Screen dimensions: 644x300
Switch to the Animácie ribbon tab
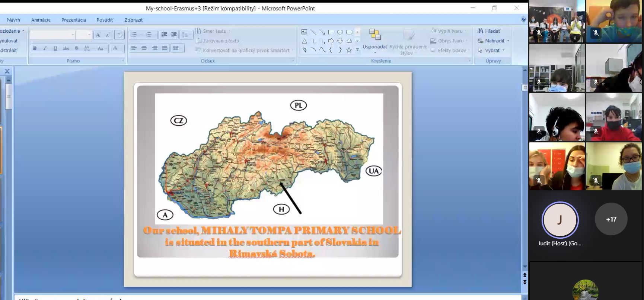click(41, 20)
